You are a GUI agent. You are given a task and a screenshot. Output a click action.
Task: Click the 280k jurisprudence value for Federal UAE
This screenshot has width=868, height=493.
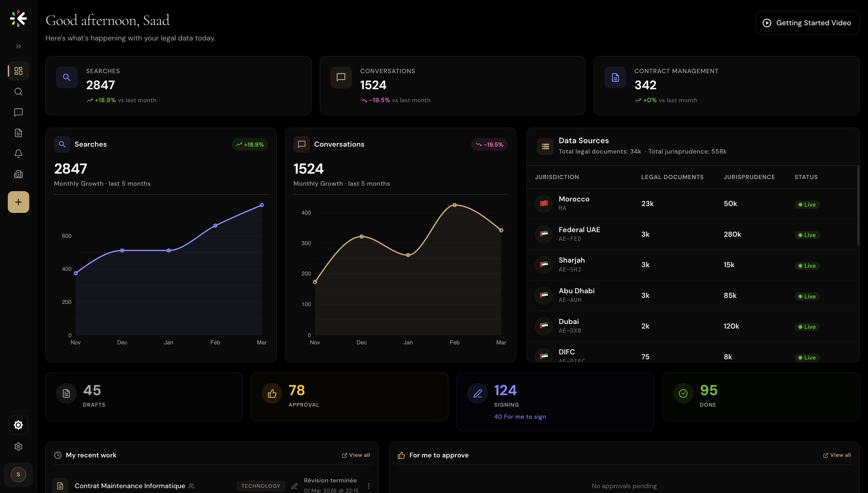click(x=732, y=234)
